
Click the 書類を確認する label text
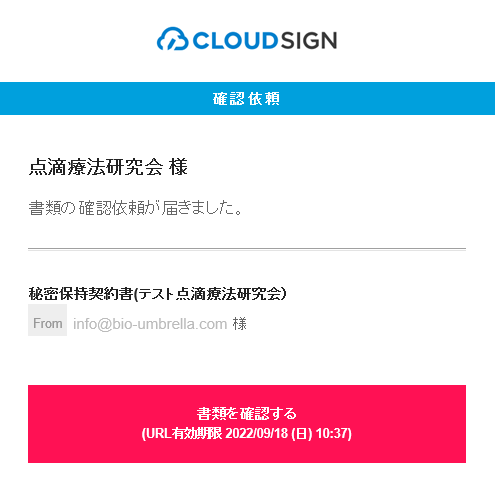(246, 414)
